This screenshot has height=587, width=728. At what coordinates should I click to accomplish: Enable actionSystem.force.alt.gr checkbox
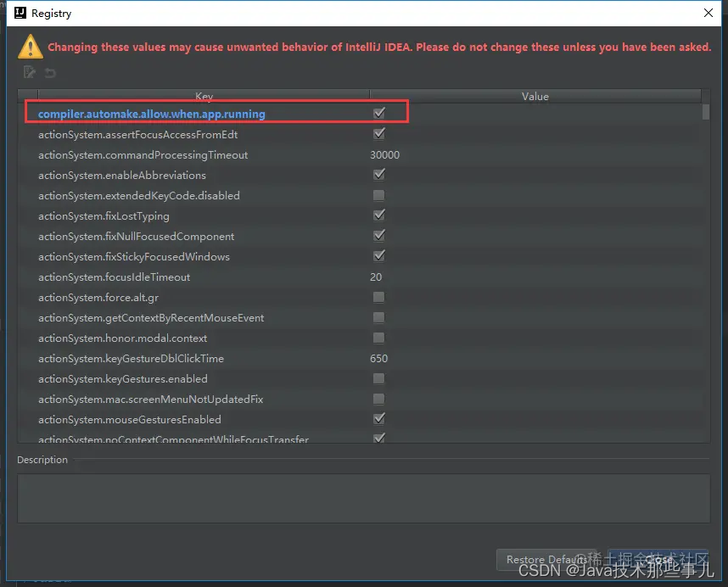[379, 297]
